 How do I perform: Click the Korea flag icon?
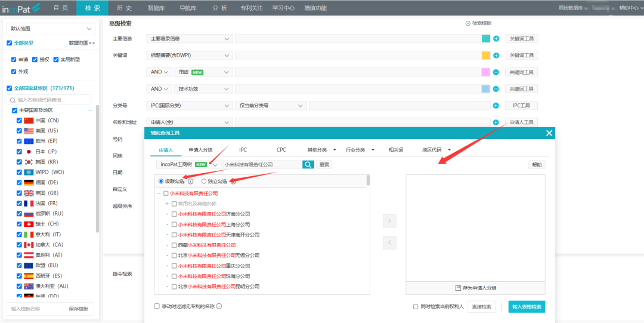29,162
